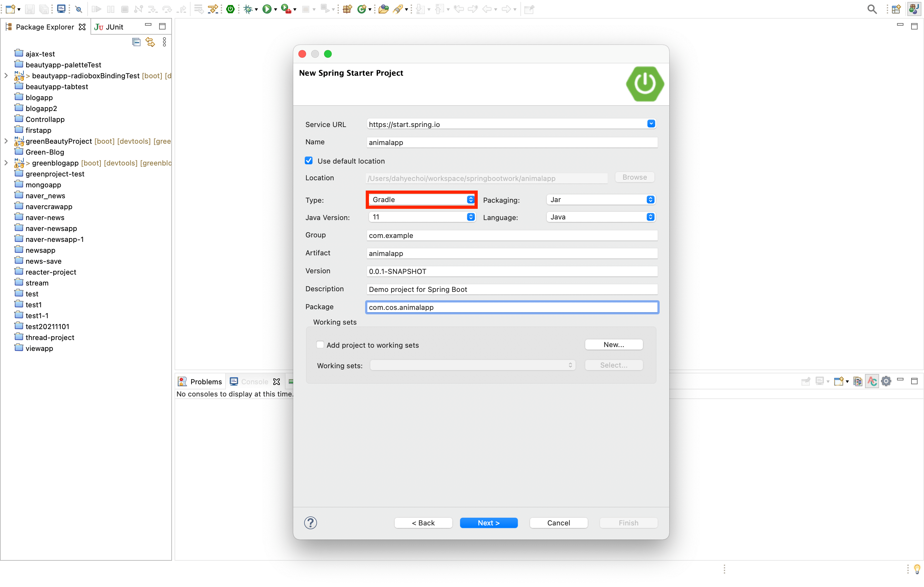The image size is (924, 587).
Task: Select the reacter-project folder
Action: (51, 272)
